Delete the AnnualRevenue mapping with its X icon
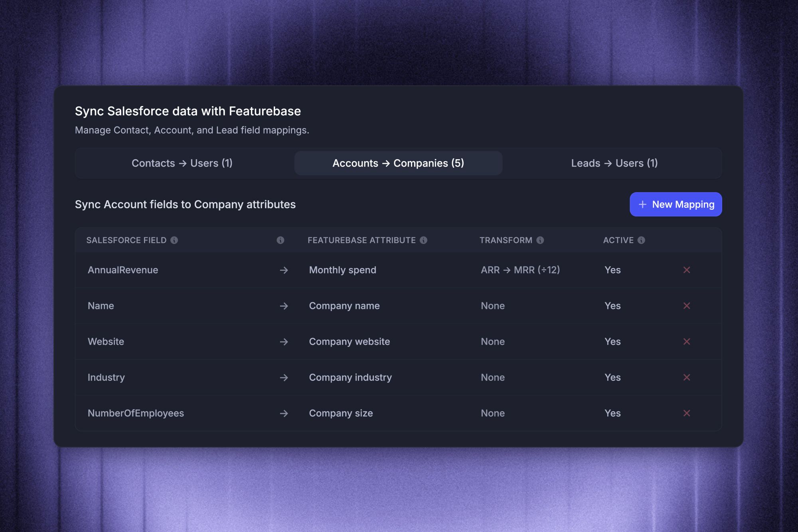798x532 pixels. click(x=687, y=270)
